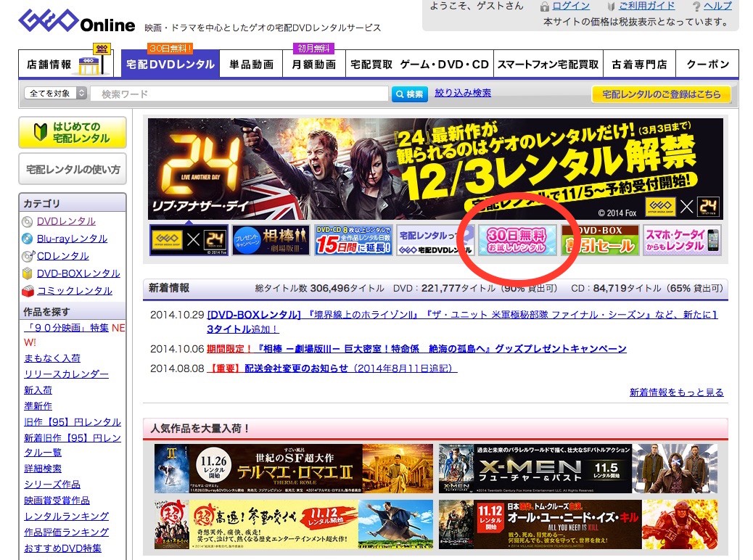The image size is (753, 560).
Task: Open the リリースカレンダー link
Action: coord(66,374)
